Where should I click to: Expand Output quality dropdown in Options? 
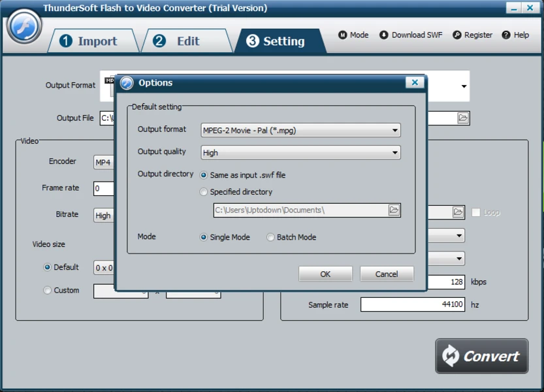[x=300, y=153]
